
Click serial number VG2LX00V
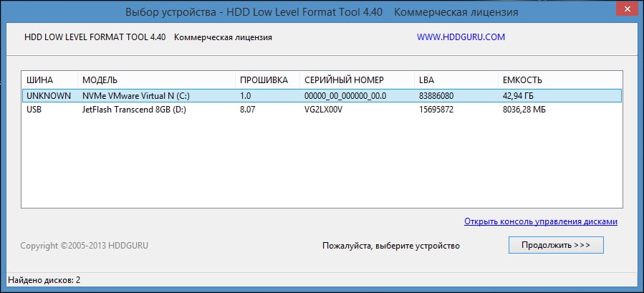coord(323,110)
